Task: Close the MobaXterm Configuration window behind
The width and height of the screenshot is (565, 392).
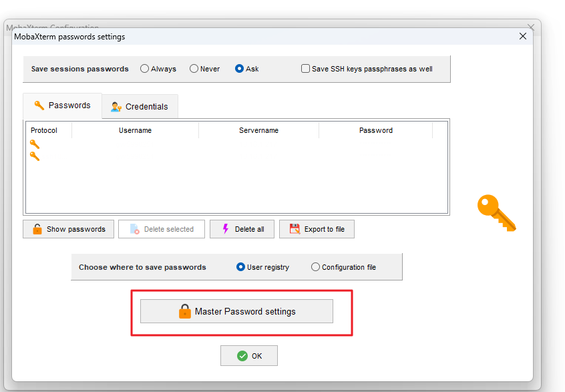Action: point(531,27)
